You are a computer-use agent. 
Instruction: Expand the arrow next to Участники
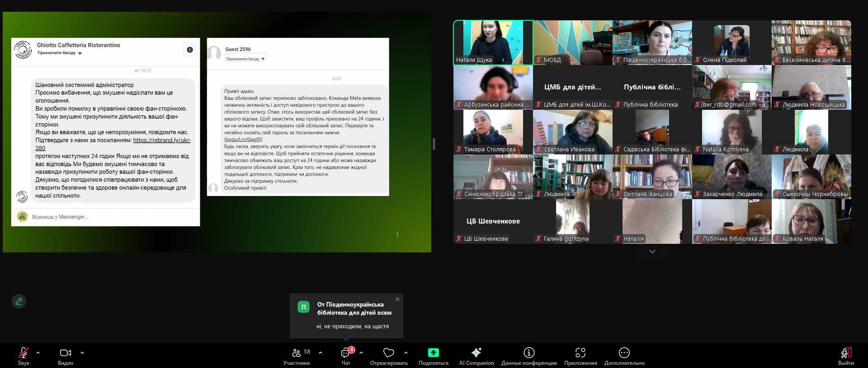(x=321, y=353)
